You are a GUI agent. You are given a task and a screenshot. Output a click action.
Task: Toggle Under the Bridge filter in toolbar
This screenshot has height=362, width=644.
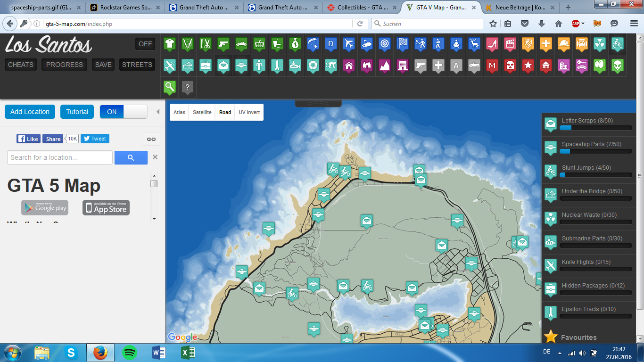[188, 66]
